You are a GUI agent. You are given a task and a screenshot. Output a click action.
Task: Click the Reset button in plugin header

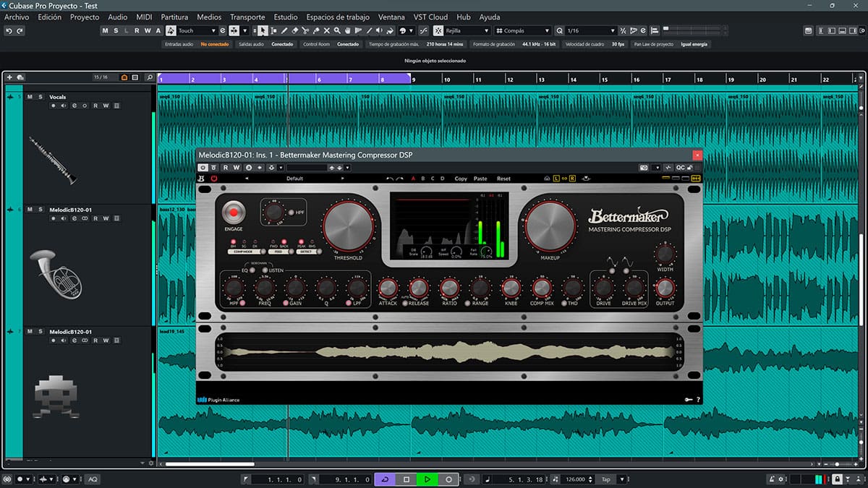point(503,179)
